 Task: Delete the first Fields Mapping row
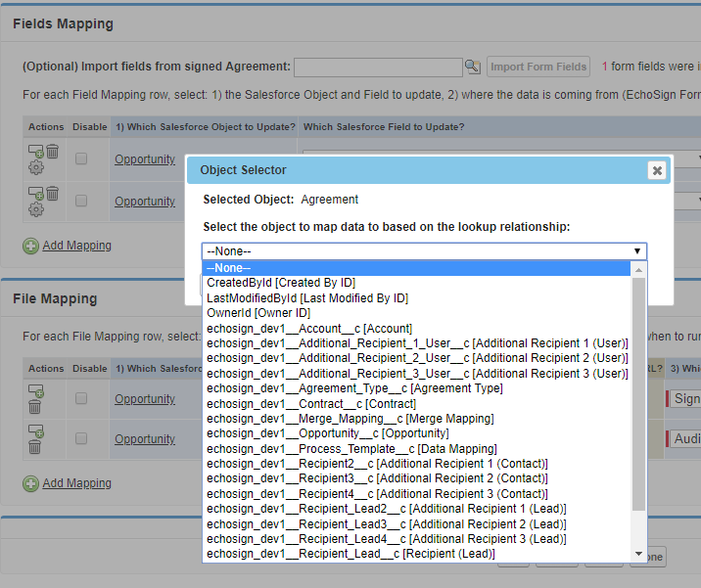(52, 151)
